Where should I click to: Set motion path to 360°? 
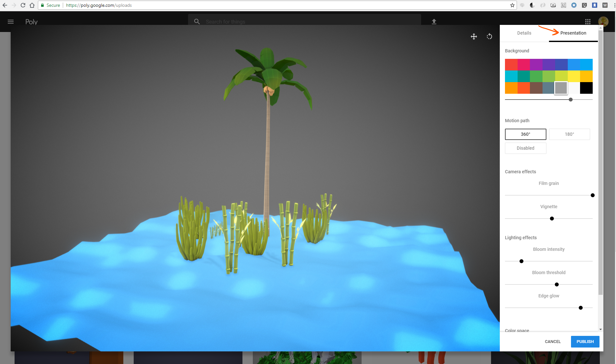click(x=525, y=134)
